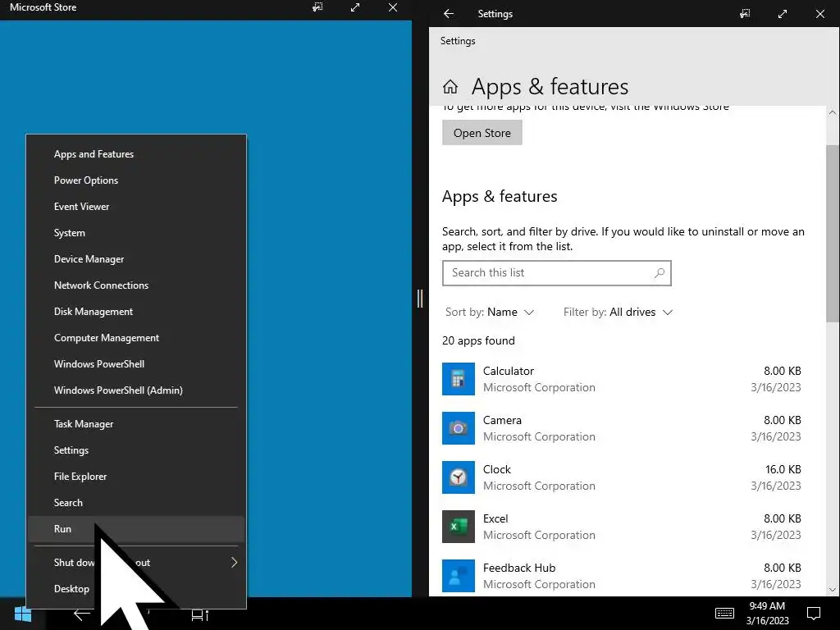840x630 pixels.
Task: Click the split-view divider handle between windows
Action: coord(420,299)
